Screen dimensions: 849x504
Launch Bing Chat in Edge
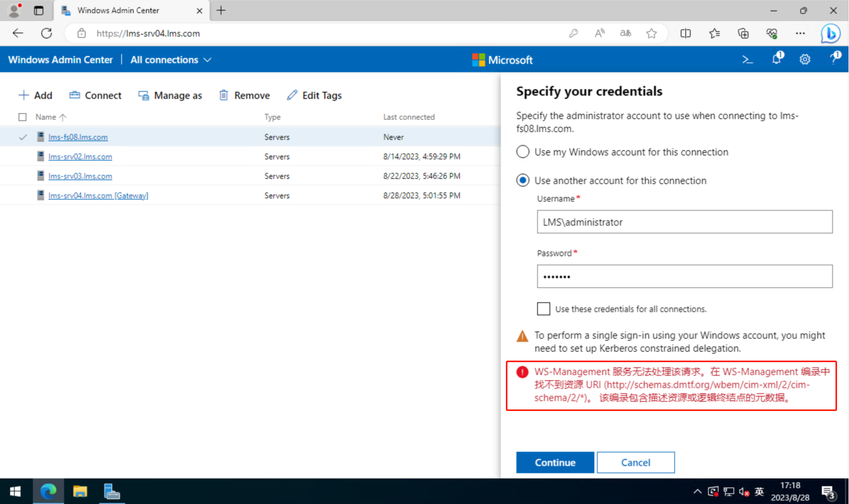point(830,33)
